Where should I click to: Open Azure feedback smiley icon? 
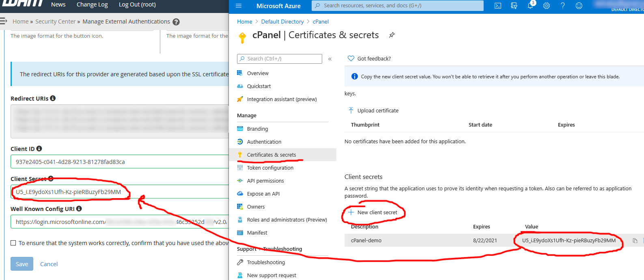[579, 6]
